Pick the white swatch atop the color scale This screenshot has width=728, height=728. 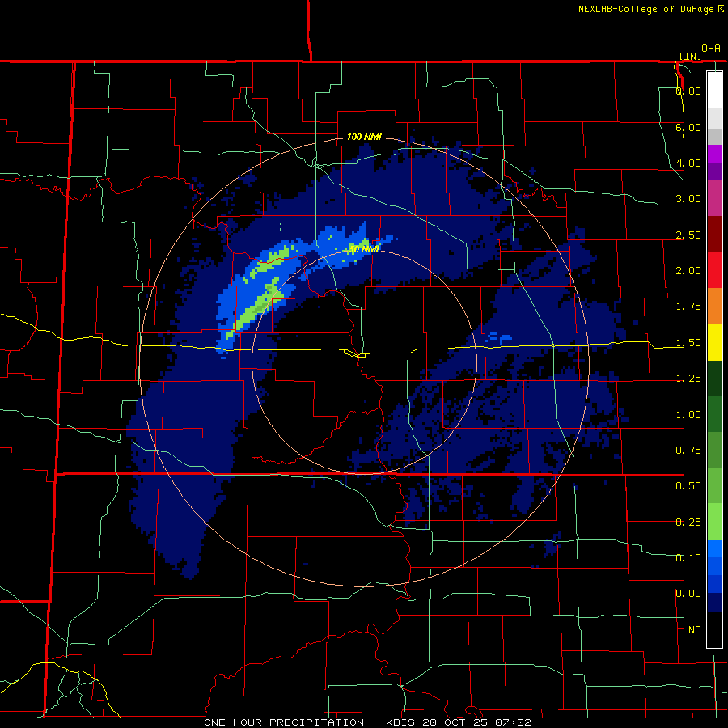coord(714,90)
